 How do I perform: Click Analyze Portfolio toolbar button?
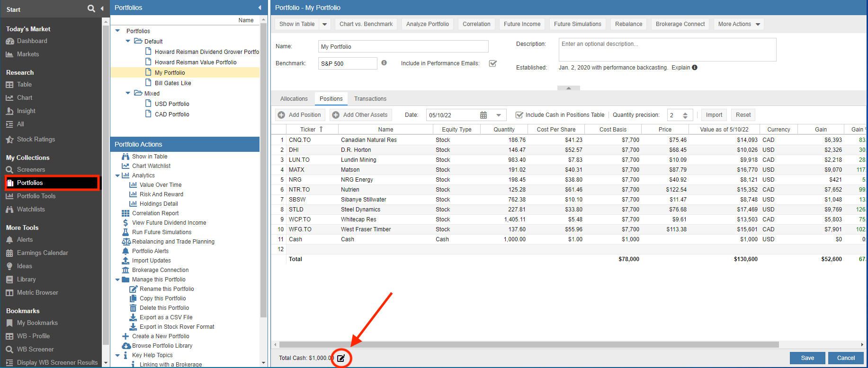point(428,24)
